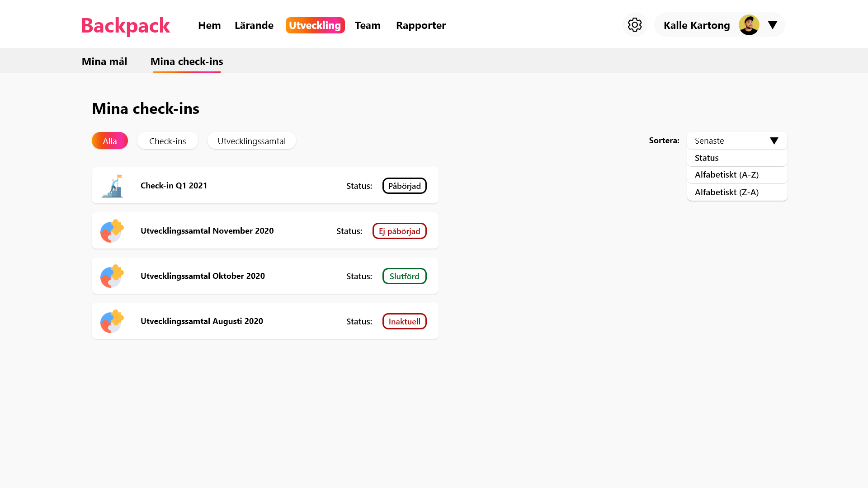The width and height of the screenshot is (868, 488).
Task: Open Utvecklingssamtal Oktober 2020 entry
Action: [x=203, y=276]
